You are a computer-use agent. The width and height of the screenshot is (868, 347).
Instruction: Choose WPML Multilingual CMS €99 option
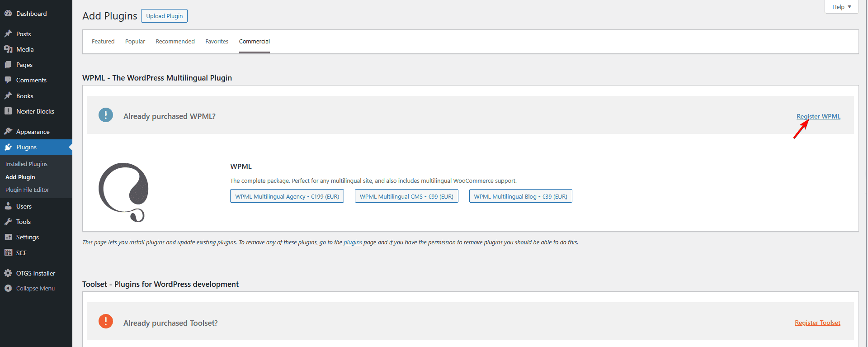(406, 196)
